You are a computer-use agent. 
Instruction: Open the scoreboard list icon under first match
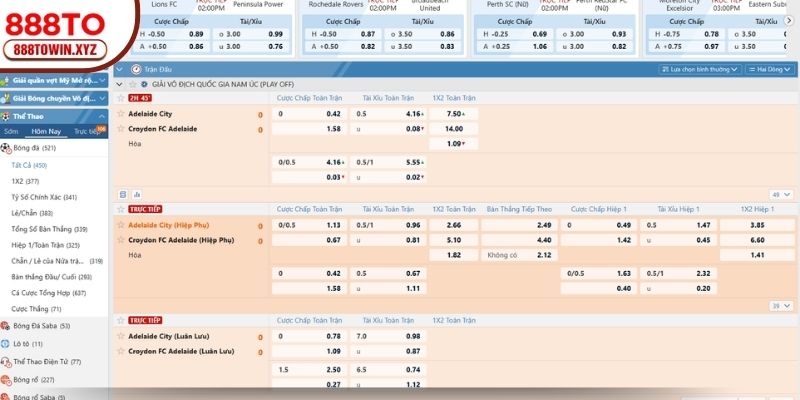(122, 194)
